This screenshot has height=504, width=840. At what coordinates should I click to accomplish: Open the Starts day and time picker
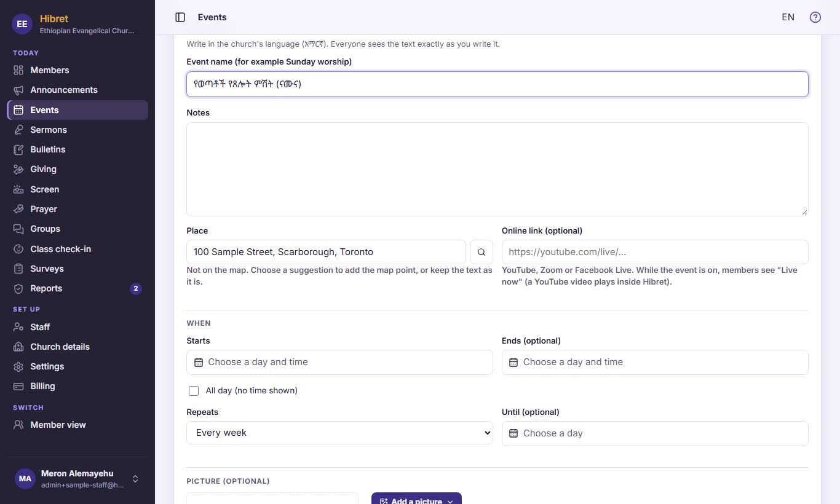click(339, 362)
